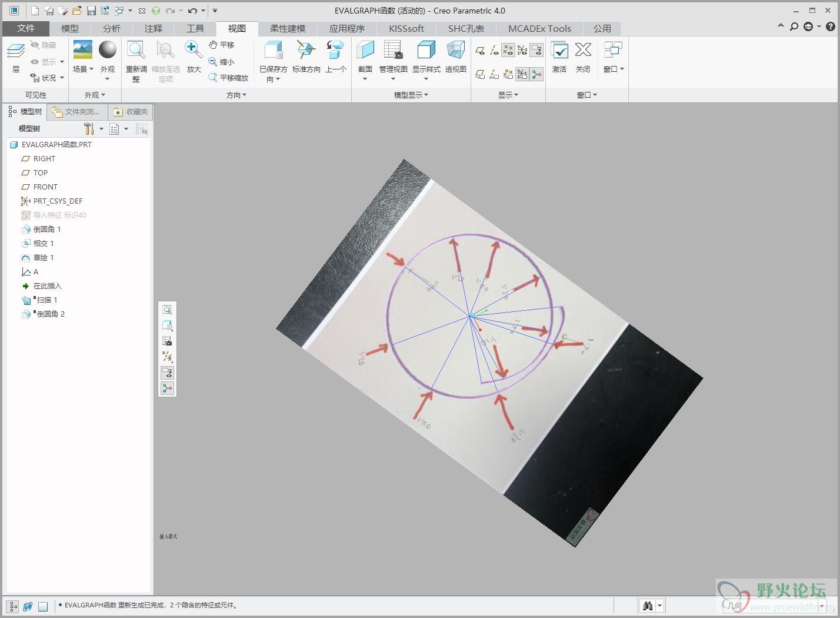This screenshot has width=840, height=618.
Task: Click the 截面 section icon
Action: pos(365,49)
